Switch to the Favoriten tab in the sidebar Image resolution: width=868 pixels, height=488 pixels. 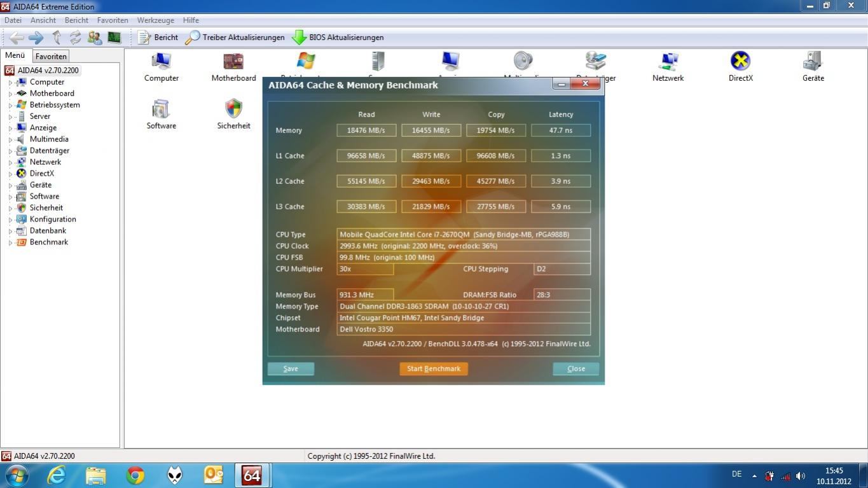(x=51, y=56)
